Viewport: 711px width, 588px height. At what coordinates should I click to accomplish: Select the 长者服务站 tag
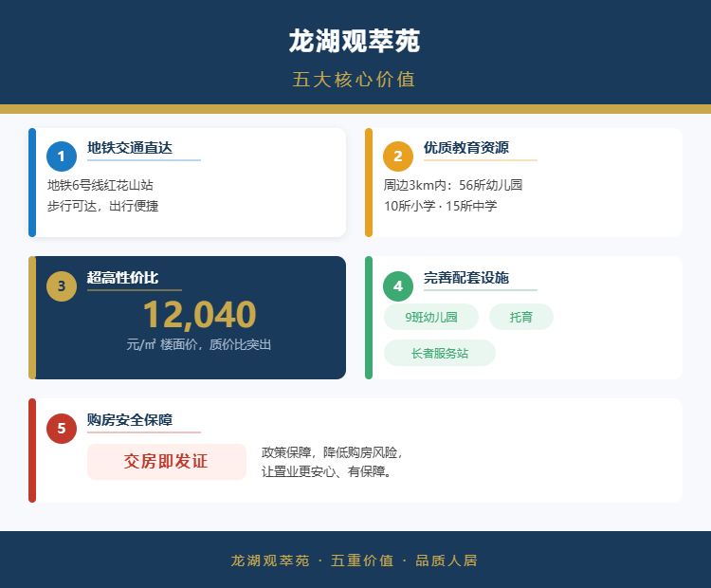pyautogui.click(x=439, y=353)
